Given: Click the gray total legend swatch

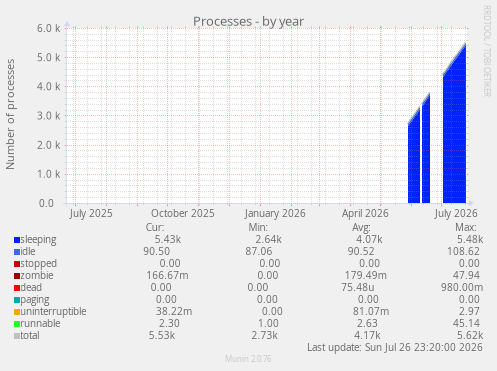Looking at the screenshot, I should click(17, 336).
